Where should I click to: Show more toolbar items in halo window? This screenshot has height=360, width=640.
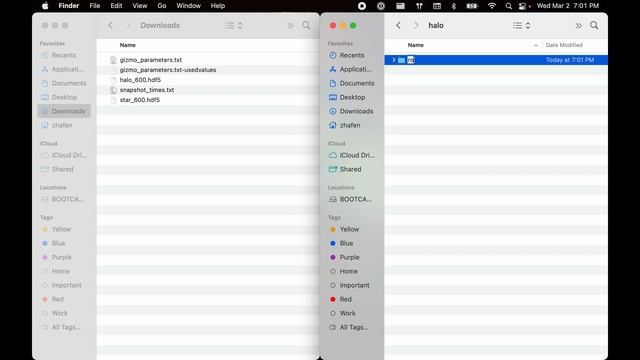point(578,25)
